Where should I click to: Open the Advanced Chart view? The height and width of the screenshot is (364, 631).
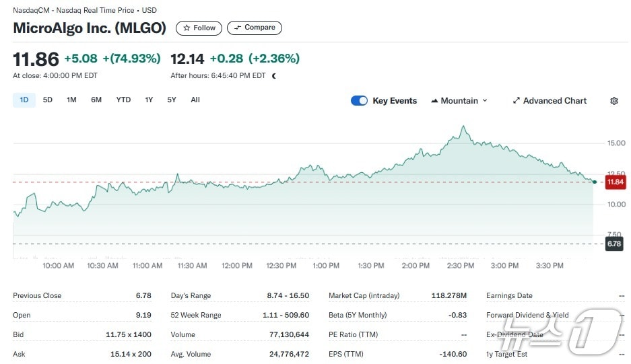point(550,101)
